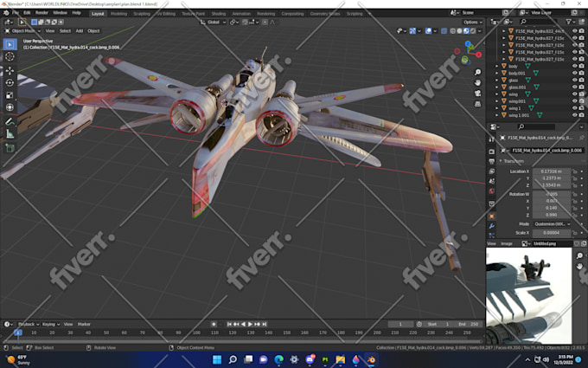Open the Modifiers properties tab

[492, 226]
